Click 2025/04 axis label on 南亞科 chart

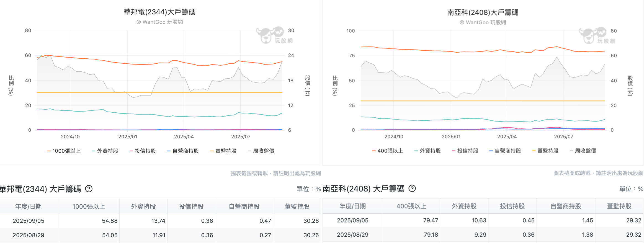click(x=507, y=137)
